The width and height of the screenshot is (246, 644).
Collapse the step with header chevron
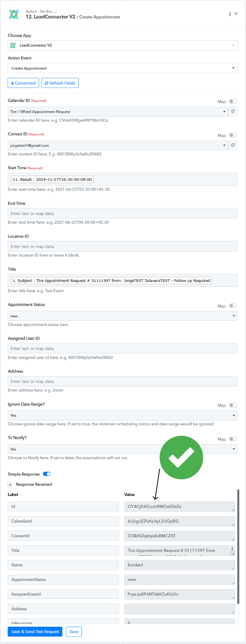(236, 14)
